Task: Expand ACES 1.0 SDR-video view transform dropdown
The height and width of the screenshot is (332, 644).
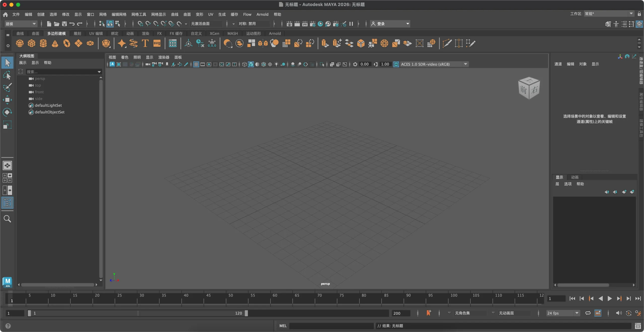Action: coord(466,64)
